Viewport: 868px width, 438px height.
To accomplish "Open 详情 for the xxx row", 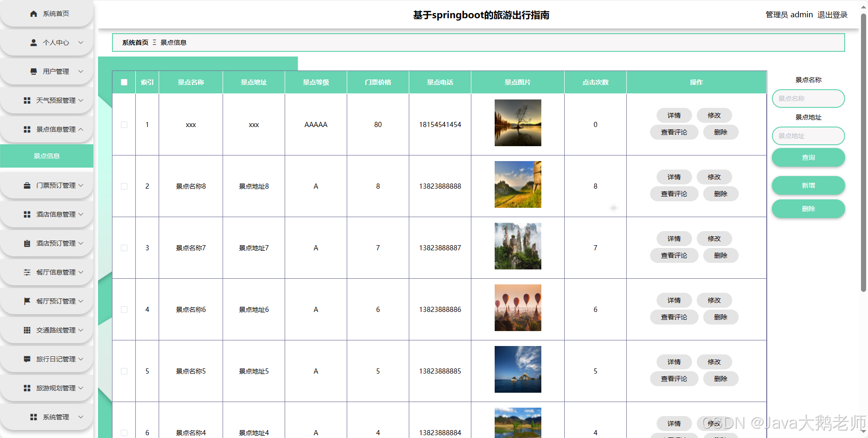I will pos(674,115).
